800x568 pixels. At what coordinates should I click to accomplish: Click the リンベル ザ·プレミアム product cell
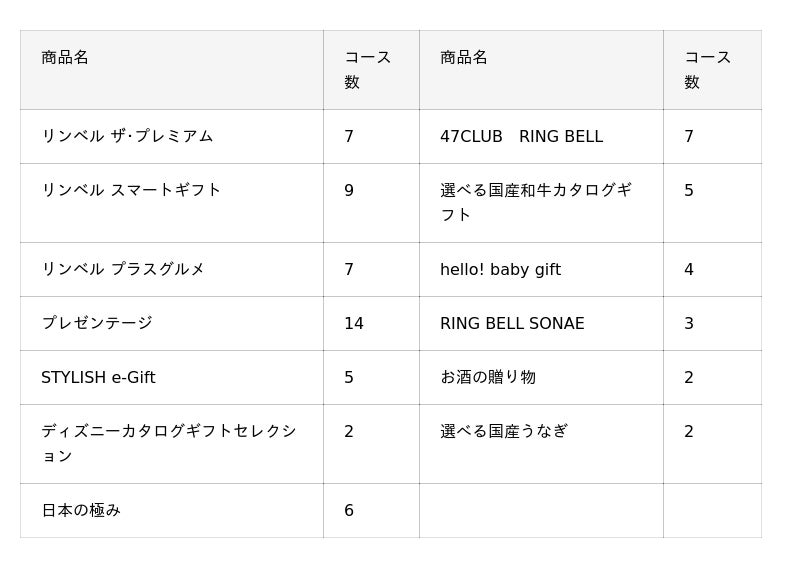(127, 136)
